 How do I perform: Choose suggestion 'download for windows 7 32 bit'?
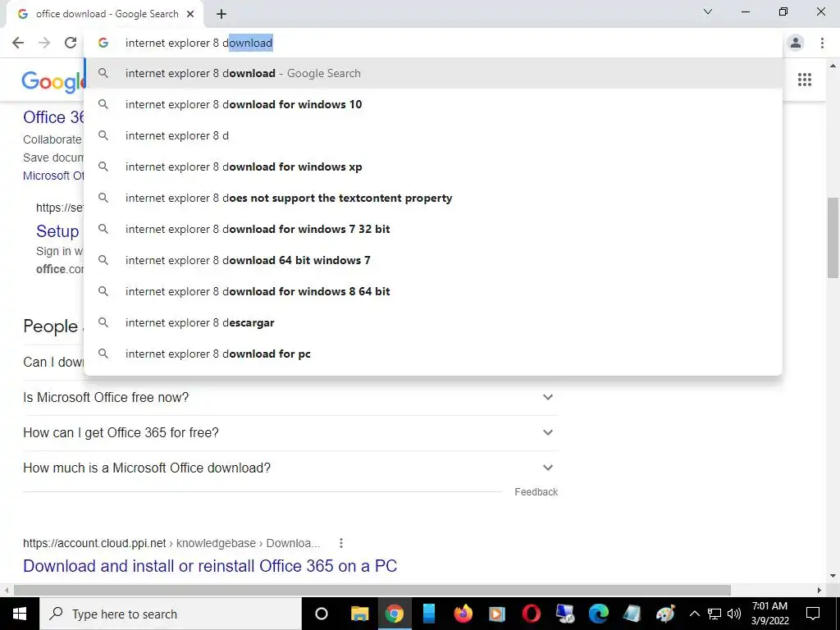coord(433,229)
